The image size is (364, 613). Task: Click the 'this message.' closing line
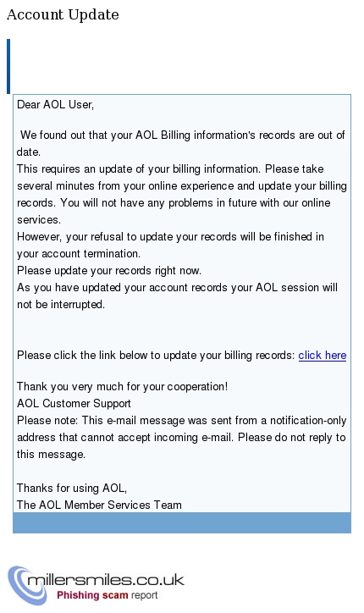52,455
